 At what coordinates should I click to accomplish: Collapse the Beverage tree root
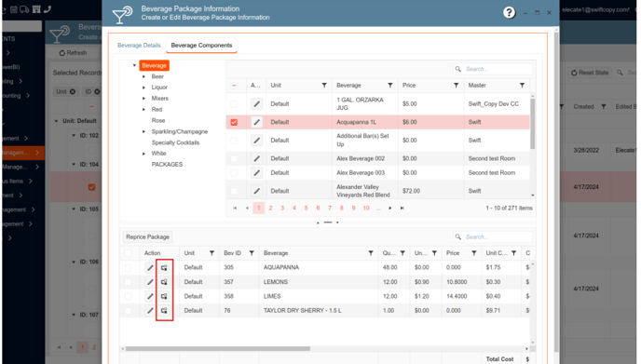[134, 65]
